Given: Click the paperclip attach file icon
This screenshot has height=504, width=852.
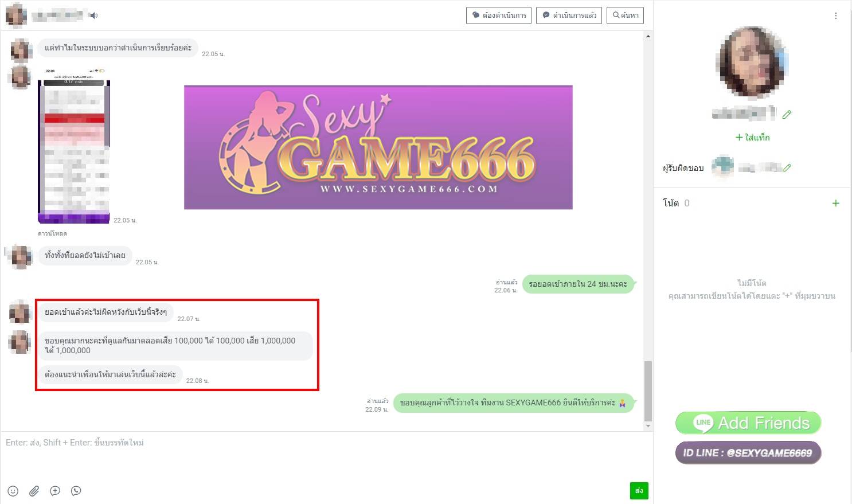Looking at the screenshot, I should 34,491.
